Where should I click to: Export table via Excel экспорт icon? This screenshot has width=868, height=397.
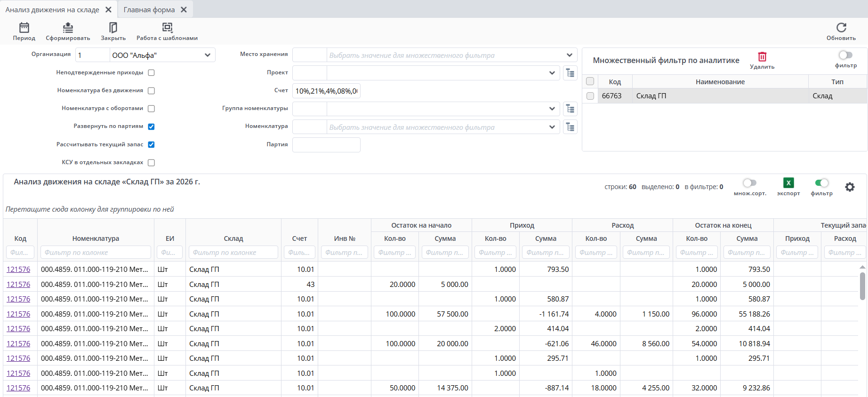coord(788,183)
